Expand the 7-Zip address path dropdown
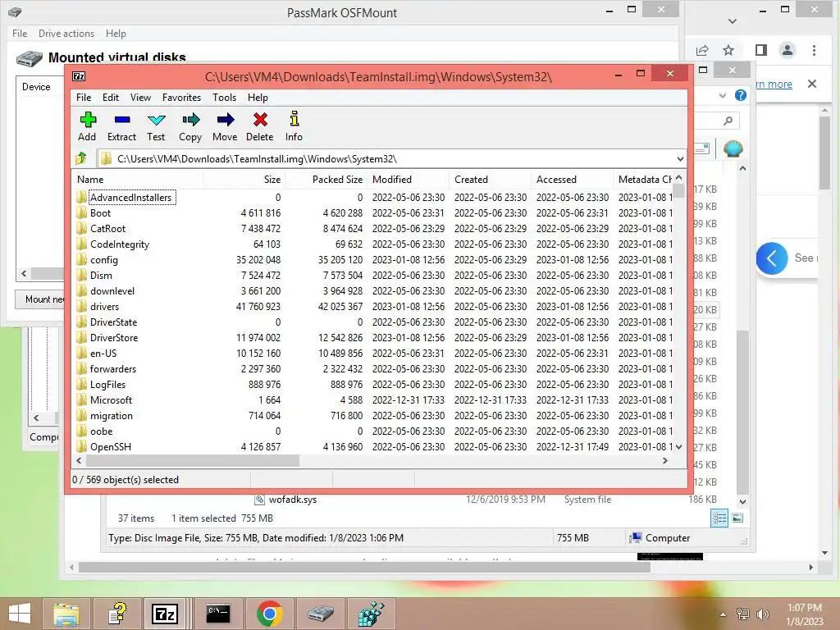The width and height of the screenshot is (840, 630). click(680, 158)
